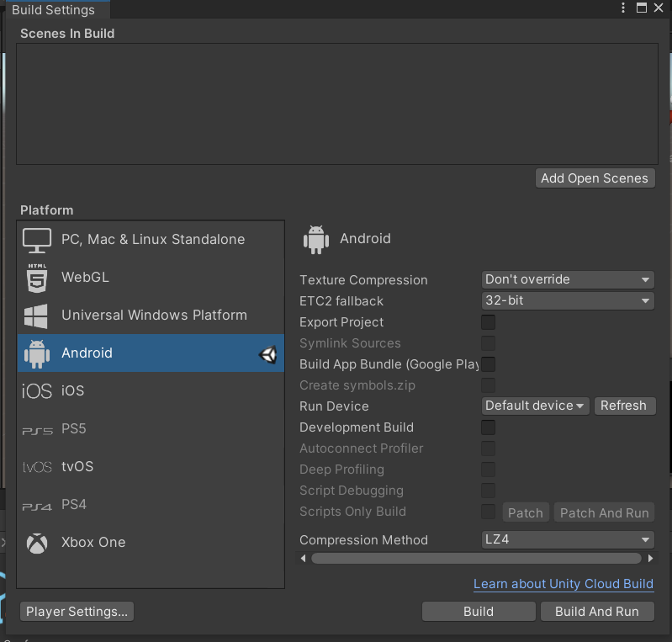
Task: Click inside the Scenes In Build list
Action: pos(337,103)
